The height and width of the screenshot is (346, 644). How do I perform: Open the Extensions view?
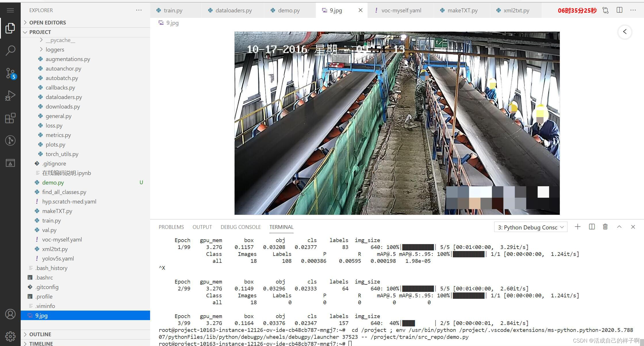click(x=10, y=118)
